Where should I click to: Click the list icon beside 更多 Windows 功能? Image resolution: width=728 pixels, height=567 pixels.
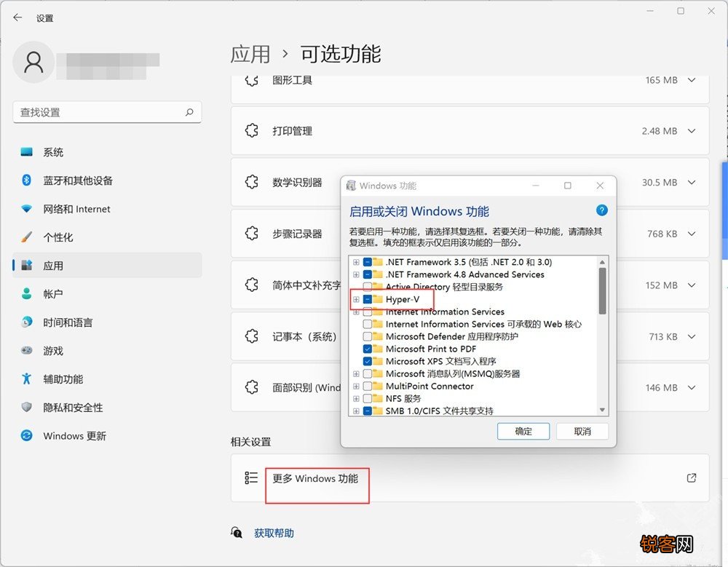tap(251, 478)
